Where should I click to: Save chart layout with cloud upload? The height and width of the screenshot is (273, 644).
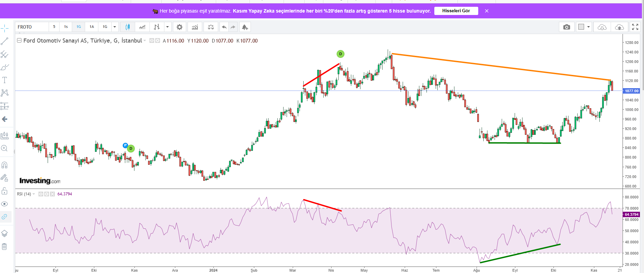[x=619, y=27]
